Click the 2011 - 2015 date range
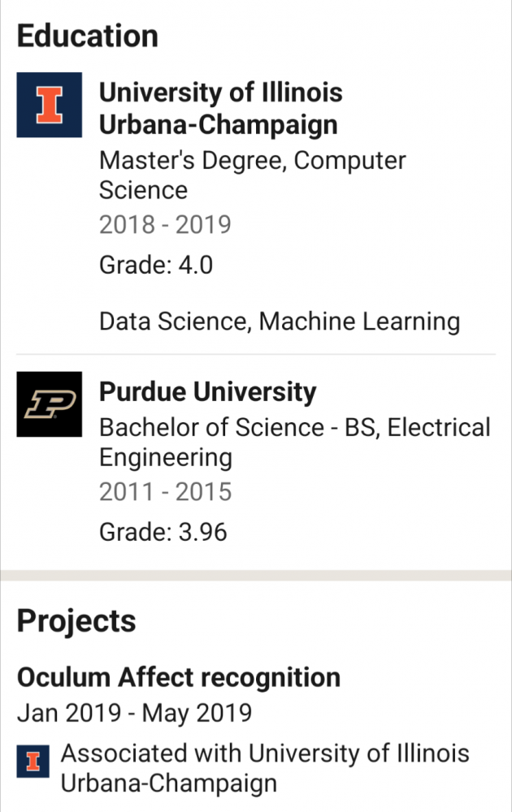Viewport: 512px width, 812px height. click(x=165, y=491)
